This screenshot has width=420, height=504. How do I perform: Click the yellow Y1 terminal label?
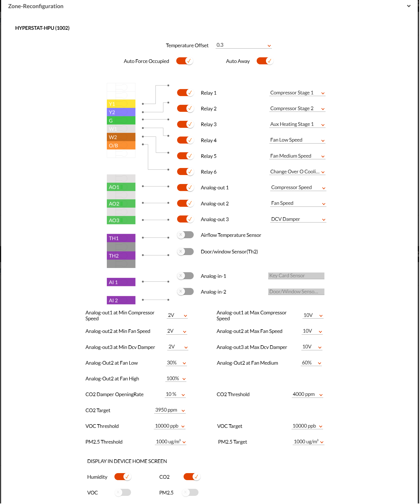coord(121,104)
